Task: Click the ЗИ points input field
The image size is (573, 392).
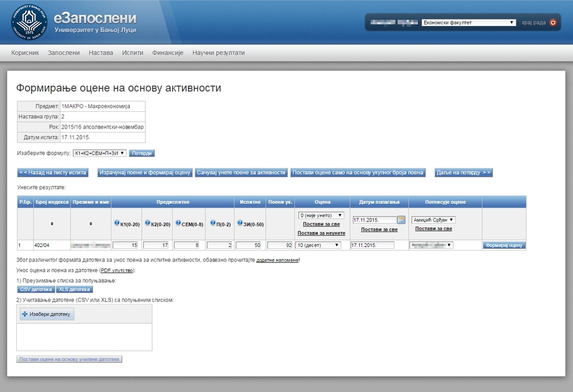Action: 250,245
